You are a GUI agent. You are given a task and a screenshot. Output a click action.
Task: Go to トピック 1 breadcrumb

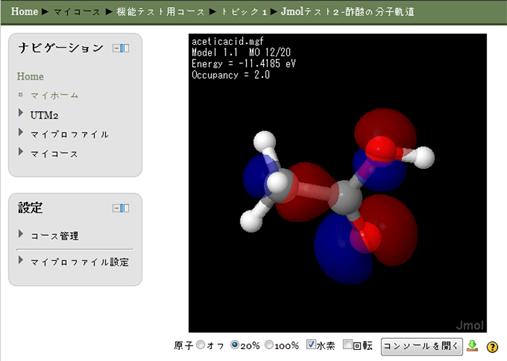point(244,12)
